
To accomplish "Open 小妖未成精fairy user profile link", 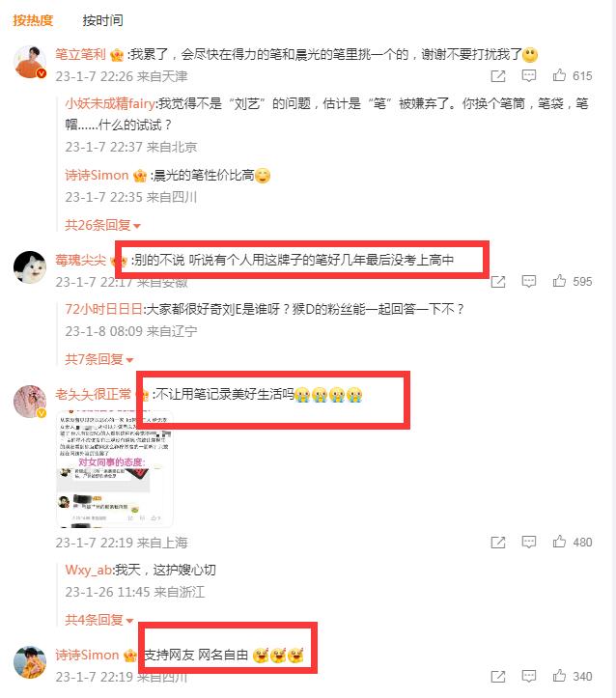I will [x=110, y=103].
